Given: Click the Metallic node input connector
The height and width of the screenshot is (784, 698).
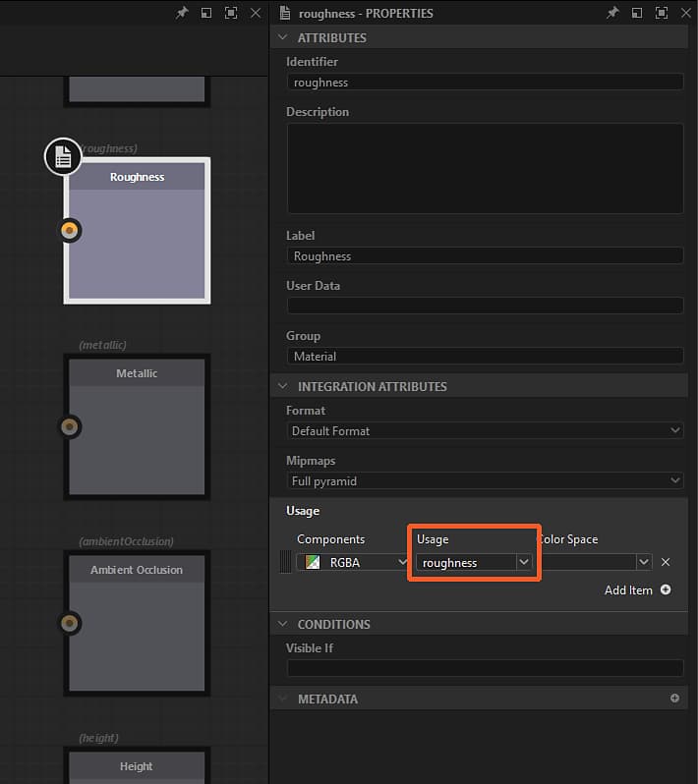Looking at the screenshot, I should (x=70, y=427).
